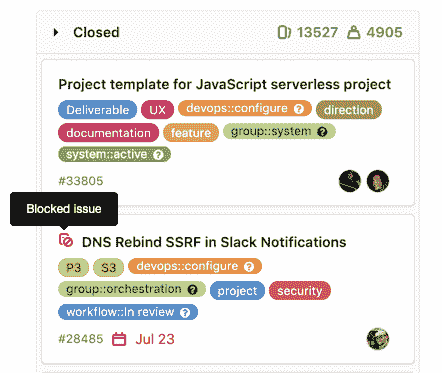
Task: Open DNS Rebind SSRF in Slack Notifications issue
Action: 214,242
